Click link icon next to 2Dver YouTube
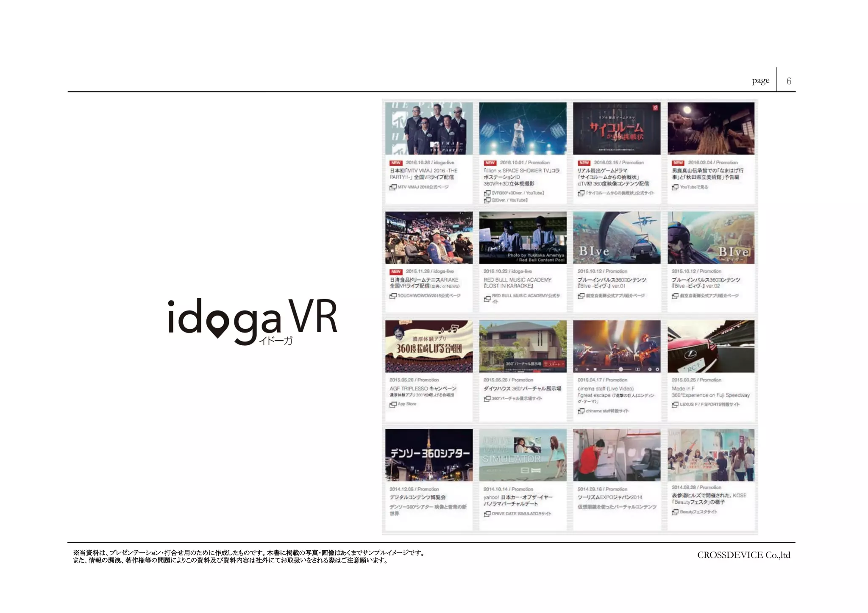Image resolution: width=868 pixels, height=613 pixels. pyautogui.click(x=487, y=200)
